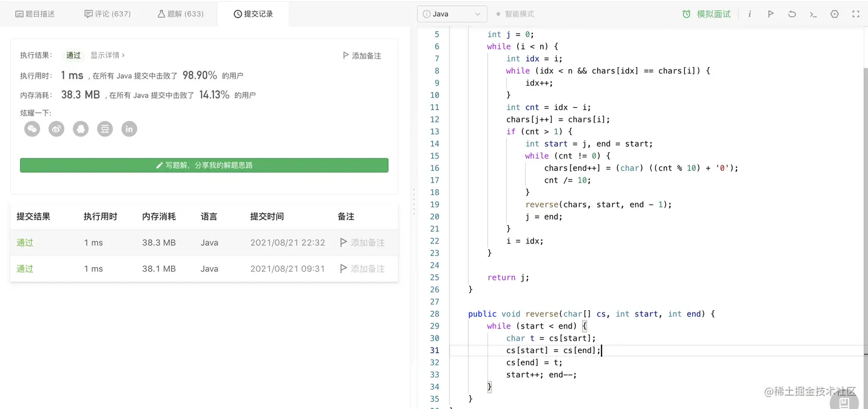The image size is (868, 409).
Task: Toggle 智能模式 switch
Action: [515, 14]
